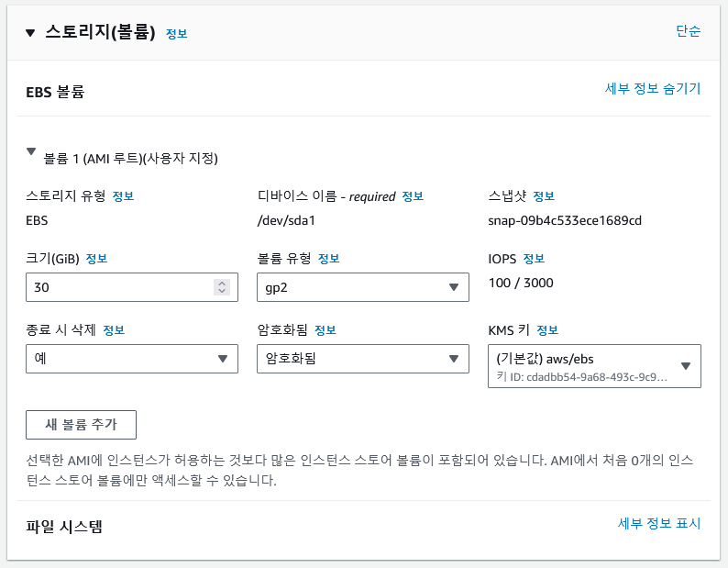Screen dimensions: 728x568
Task: Click the EBS storage type value
Action: click(x=37, y=220)
